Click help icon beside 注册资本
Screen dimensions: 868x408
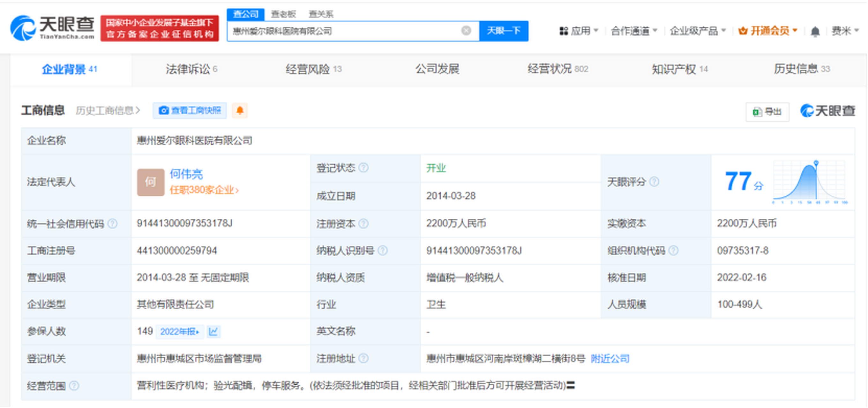coord(363,223)
